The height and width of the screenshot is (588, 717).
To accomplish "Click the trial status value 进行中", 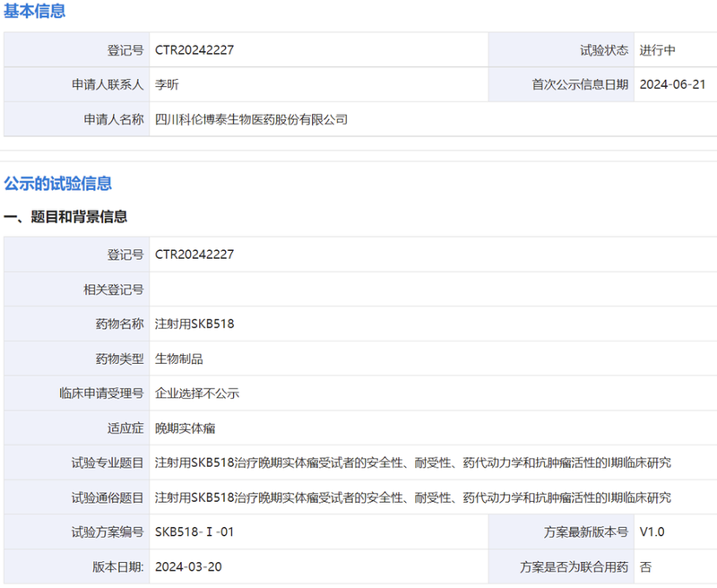I will [x=657, y=50].
